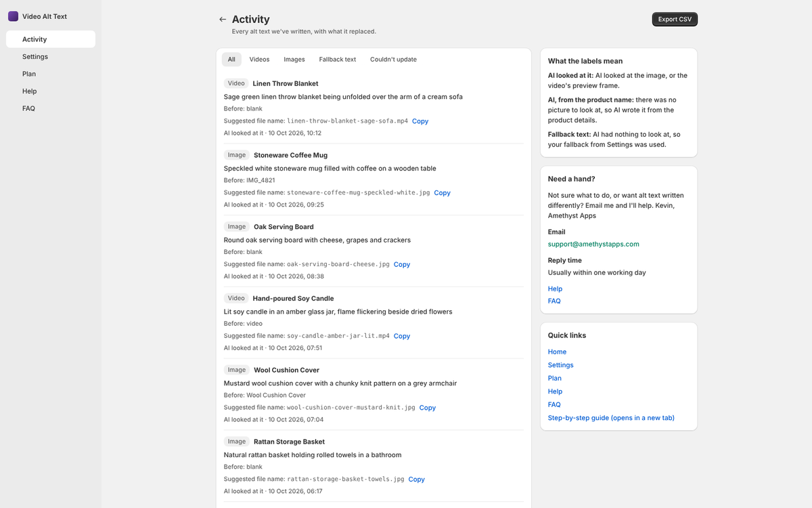This screenshot has height=508, width=812.
Task: Select the round oak serving board alt text
Action: (x=317, y=240)
